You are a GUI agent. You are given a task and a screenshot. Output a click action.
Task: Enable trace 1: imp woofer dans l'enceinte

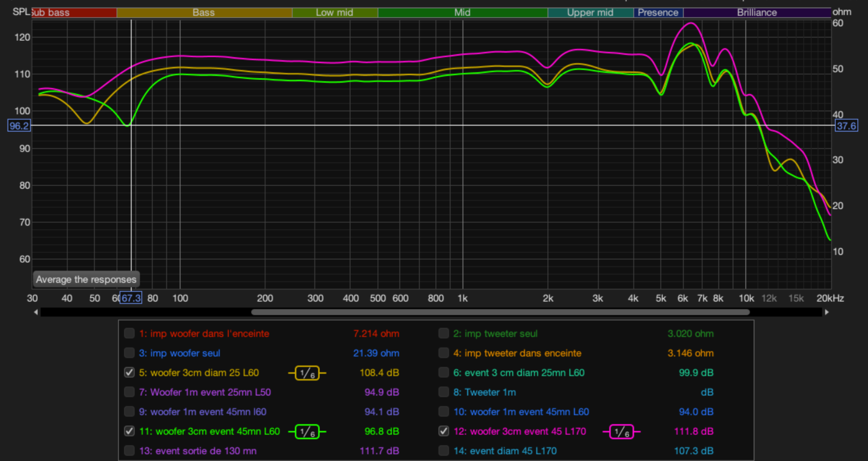pos(129,334)
